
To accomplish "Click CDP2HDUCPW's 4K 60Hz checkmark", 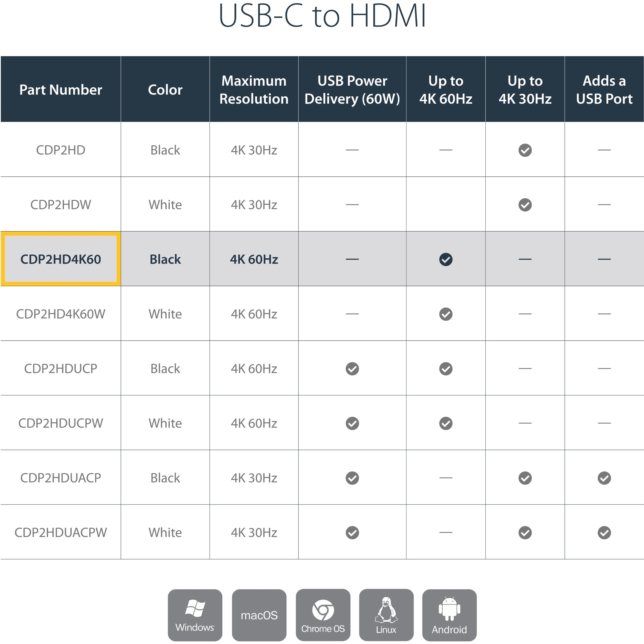I will point(446,423).
